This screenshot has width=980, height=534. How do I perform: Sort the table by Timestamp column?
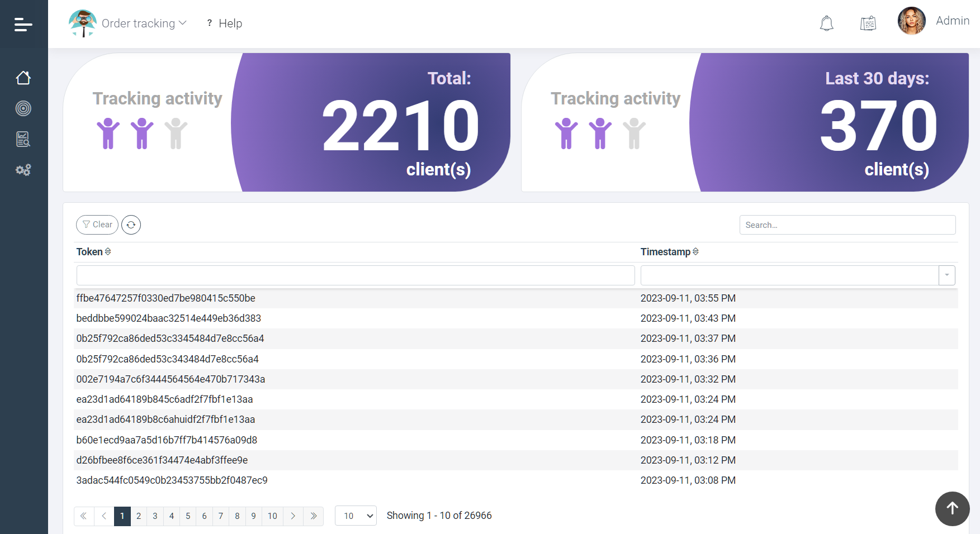[x=695, y=251]
